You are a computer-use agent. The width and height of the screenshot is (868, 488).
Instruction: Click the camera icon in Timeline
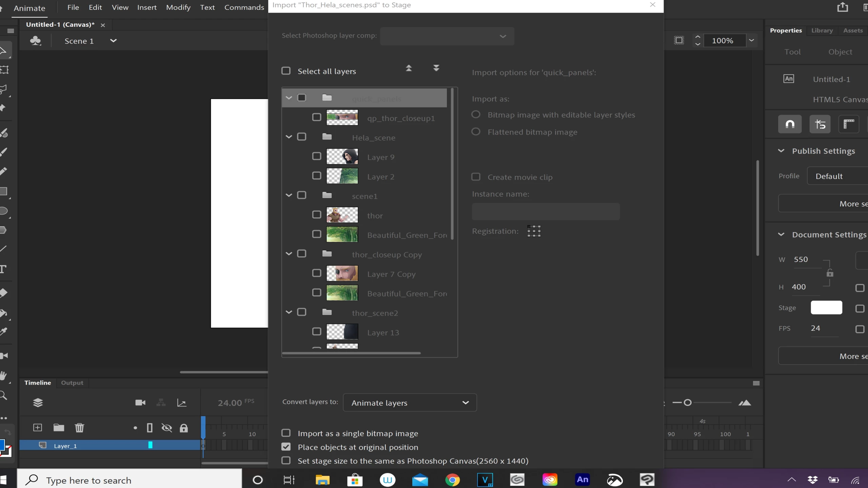pyautogui.click(x=140, y=403)
